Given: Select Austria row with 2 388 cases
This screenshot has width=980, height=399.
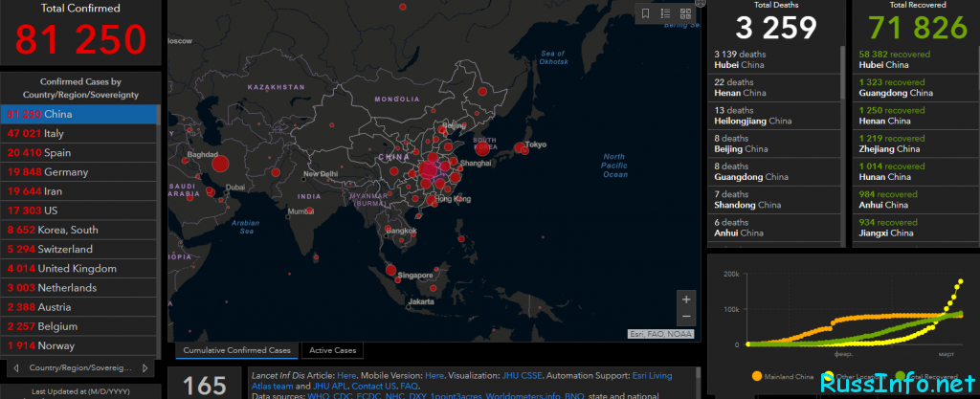Looking at the screenshot, I should (x=78, y=308).
